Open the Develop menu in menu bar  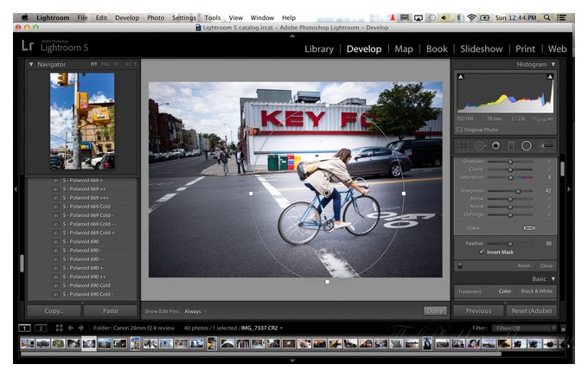coord(127,17)
